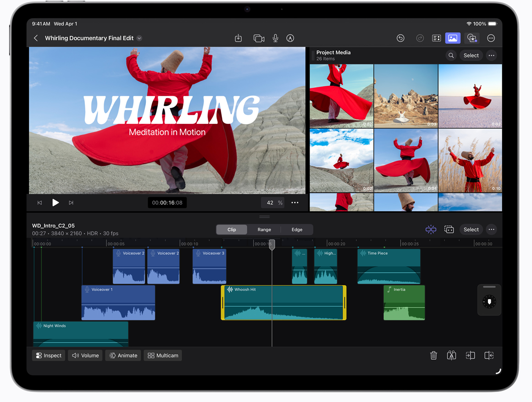Switch to the Range selection tab
The width and height of the screenshot is (532, 402).
pyautogui.click(x=264, y=229)
